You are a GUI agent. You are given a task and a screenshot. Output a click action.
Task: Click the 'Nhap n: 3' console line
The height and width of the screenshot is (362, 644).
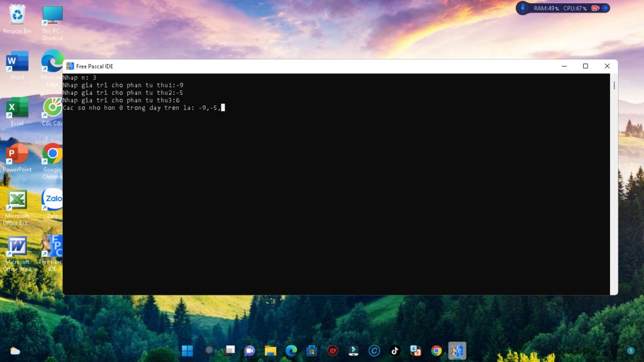click(79, 77)
